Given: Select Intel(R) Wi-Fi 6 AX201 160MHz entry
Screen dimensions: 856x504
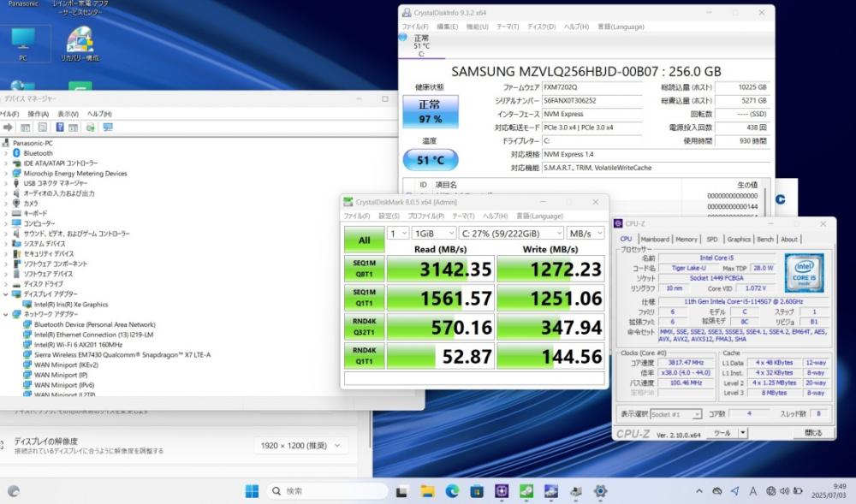Looking at the screenshot, I should 78,345.
